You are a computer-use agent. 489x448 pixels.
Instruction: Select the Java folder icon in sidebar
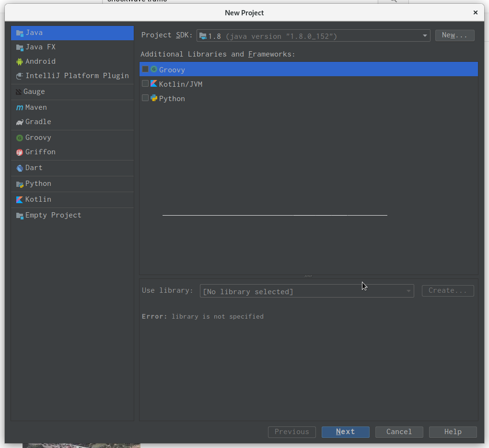pyautogui.click(x=20, y=33)
